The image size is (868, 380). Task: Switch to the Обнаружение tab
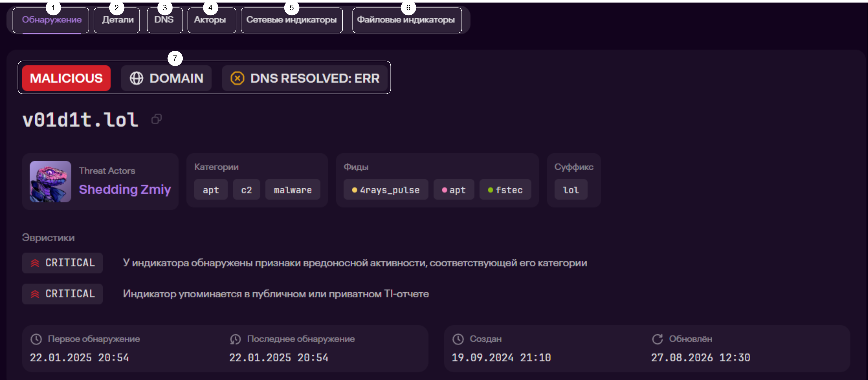[x=51, y=20]
